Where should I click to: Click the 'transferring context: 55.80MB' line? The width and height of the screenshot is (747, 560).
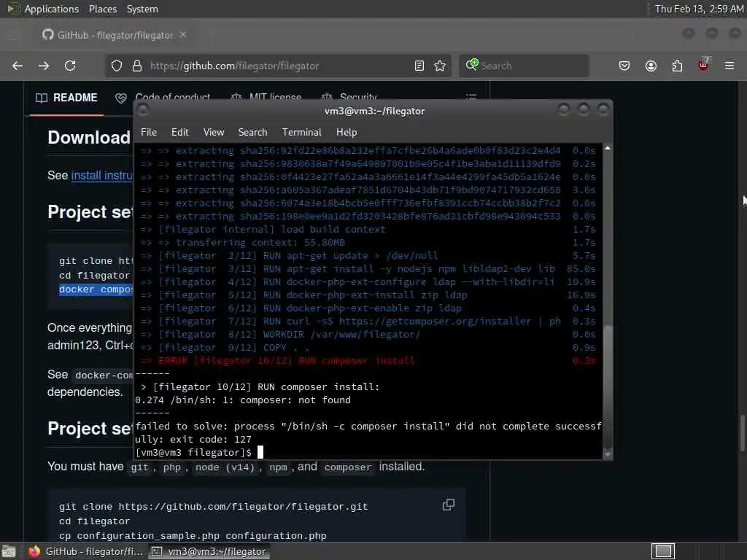pyautogui.click(x=260, y=242)
